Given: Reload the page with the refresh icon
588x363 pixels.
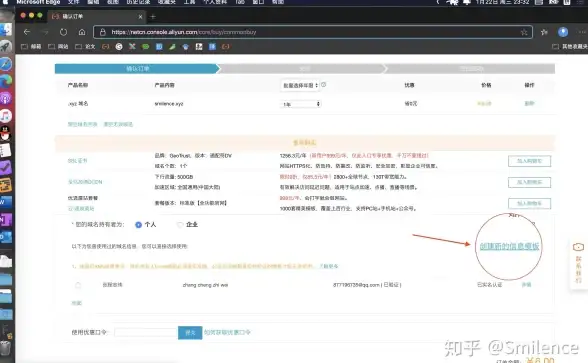Looking at the screenshot, I should point(63,32).
